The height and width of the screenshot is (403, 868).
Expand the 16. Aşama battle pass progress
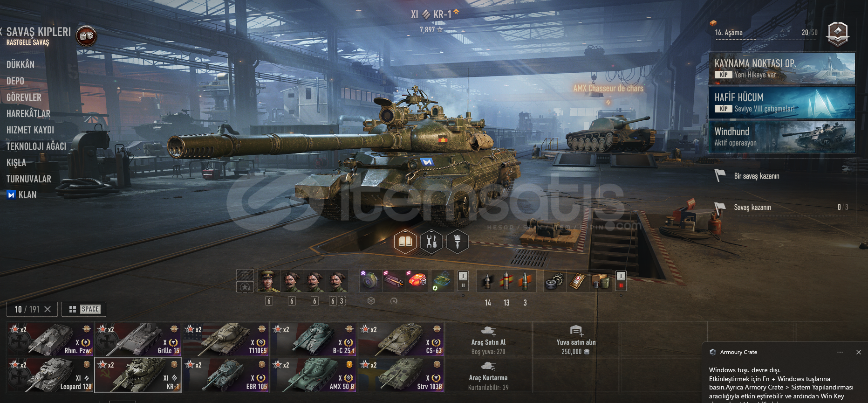pos(782,35)
